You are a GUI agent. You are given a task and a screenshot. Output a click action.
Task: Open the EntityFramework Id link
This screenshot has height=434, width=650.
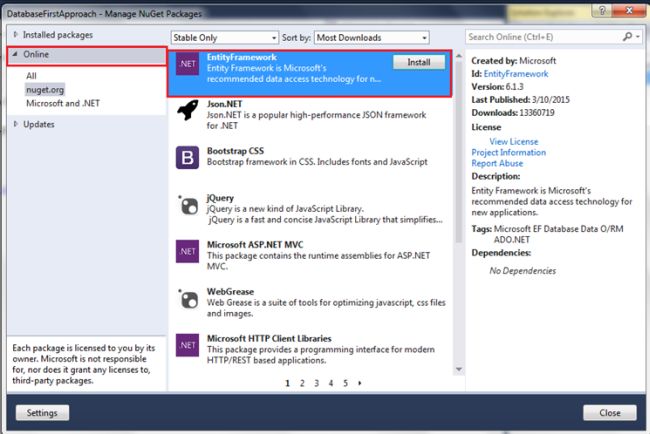(516, 74)
